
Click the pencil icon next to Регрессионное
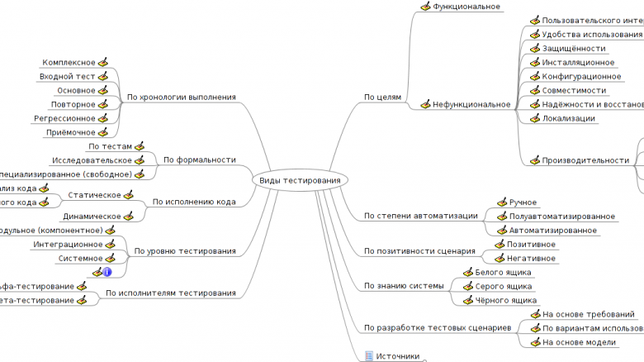click(x=103, y=118)
